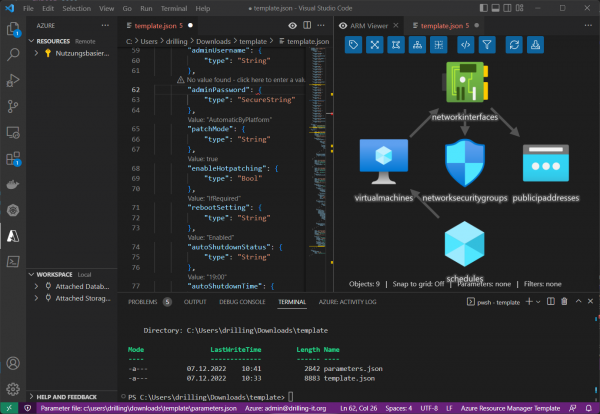Maximize panel size with chevron

point(579,302)
